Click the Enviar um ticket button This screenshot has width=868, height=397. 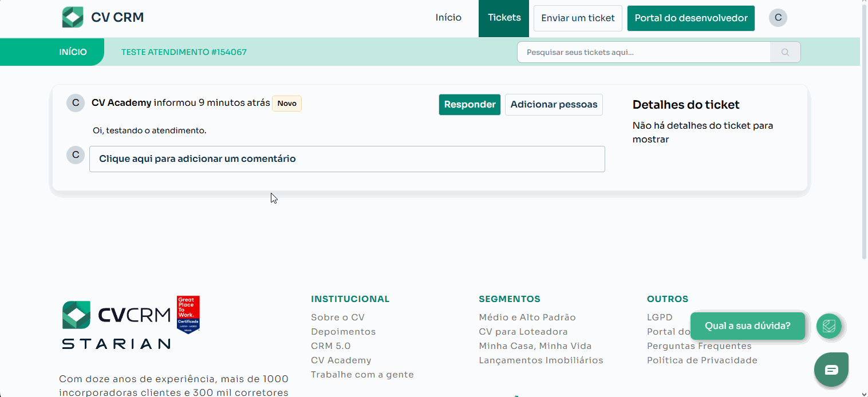pyautogui.click(x=578, y=18)
